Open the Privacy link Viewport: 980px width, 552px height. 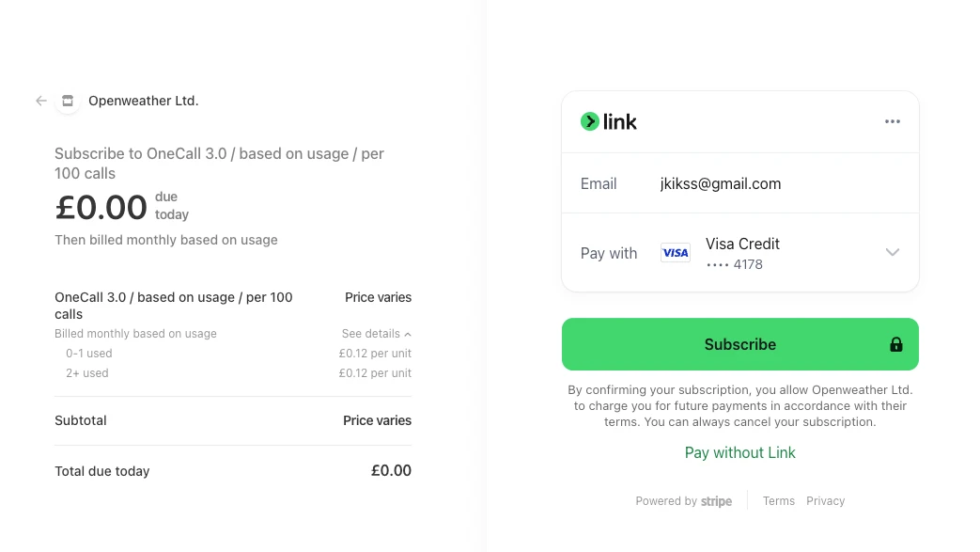[825, 501]
